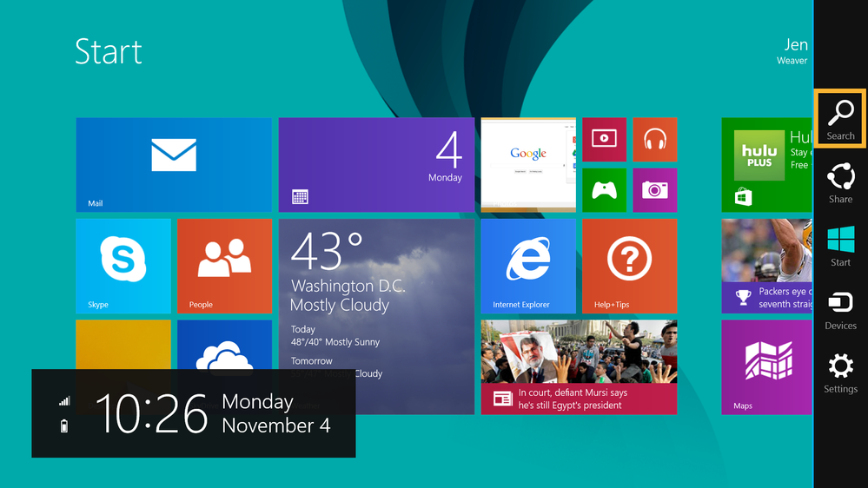Screen dimensions: 868x488
Task: Open the Video tile with play icon
Action: pyautogui.click(x=604, y=140)
